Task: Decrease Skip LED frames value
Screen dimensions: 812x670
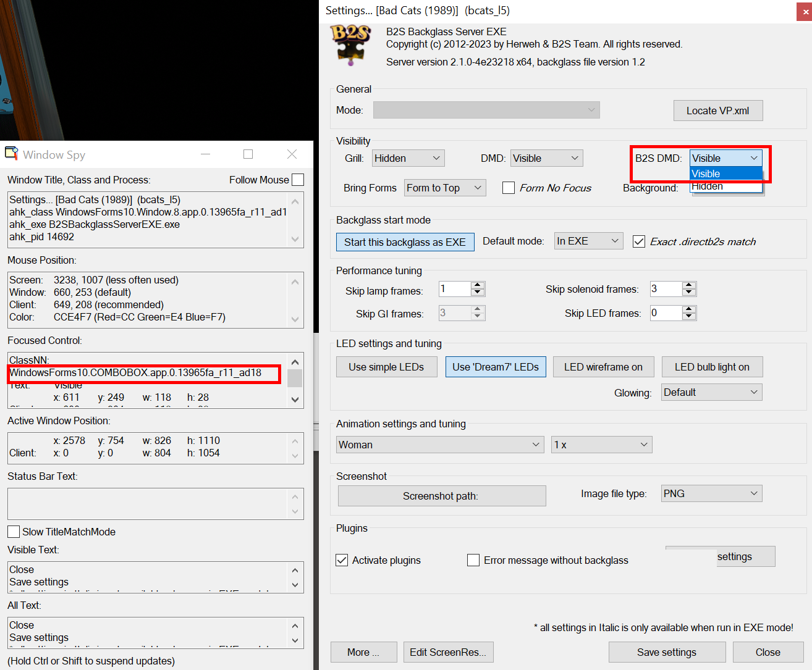Action: 689,317
